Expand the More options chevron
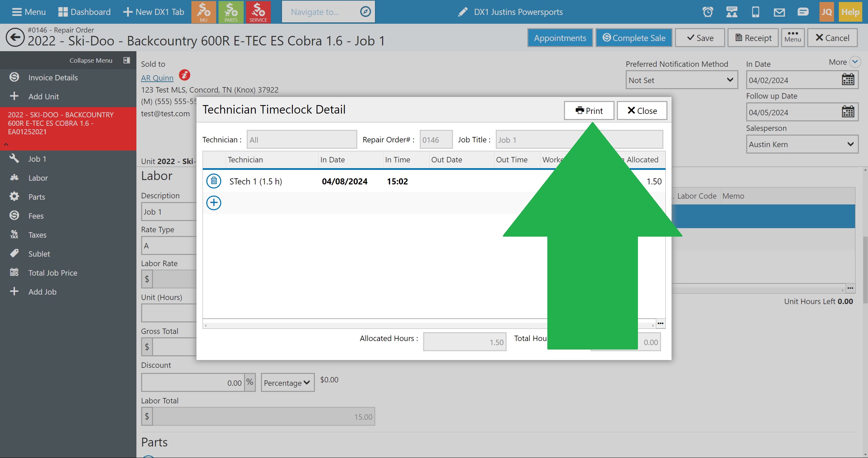This screenshot has width=868, height=458. click(x=855, y=62)
